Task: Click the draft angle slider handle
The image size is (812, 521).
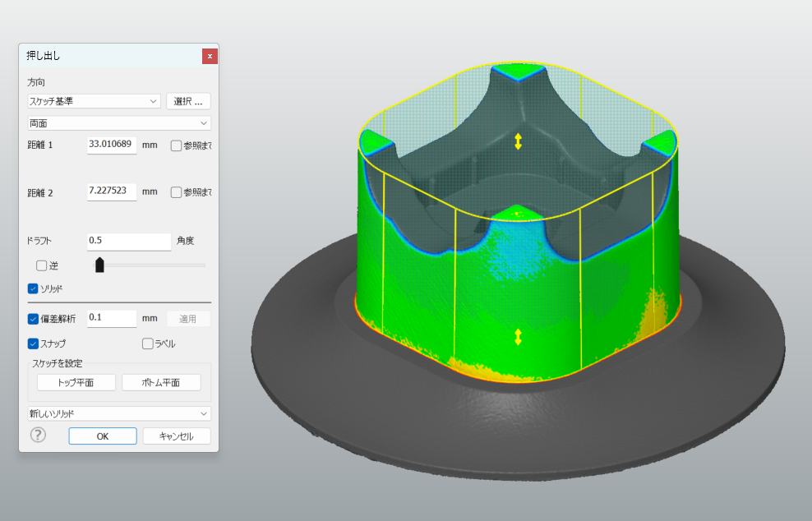Action: (x=99, y=265)
